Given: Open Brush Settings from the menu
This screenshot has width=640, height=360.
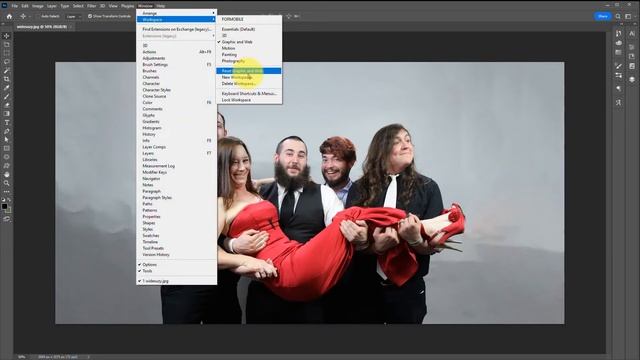Looking at the screenshot, I should [176, 64].
